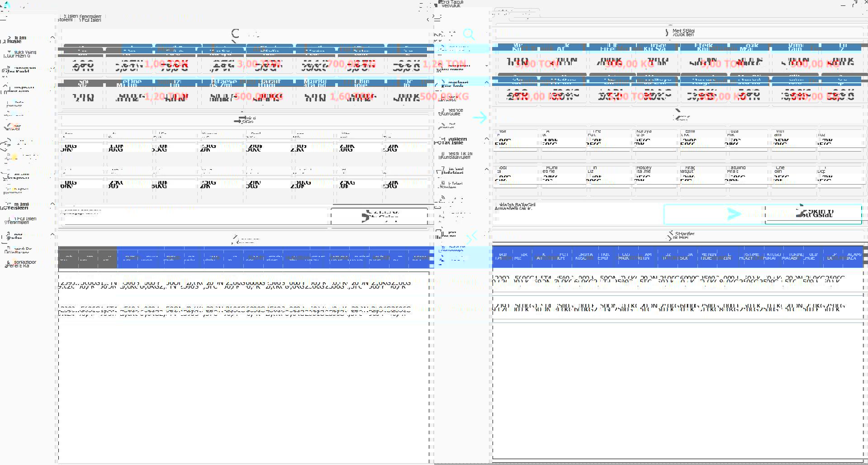Click the magnifying glass search icon in sidebar
This screenshot has height=465, width=868.
pos(469,34)
